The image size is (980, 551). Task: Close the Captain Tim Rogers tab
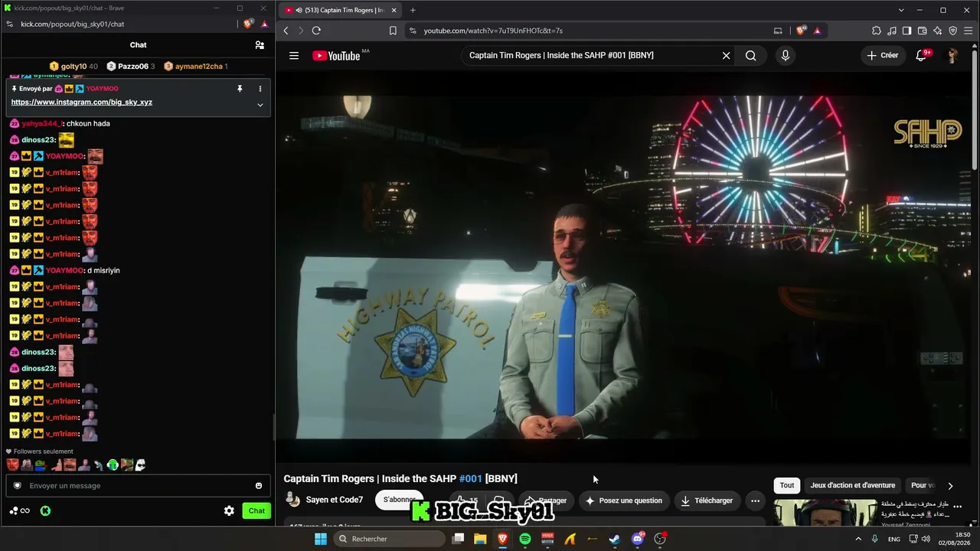click(394, 10)
